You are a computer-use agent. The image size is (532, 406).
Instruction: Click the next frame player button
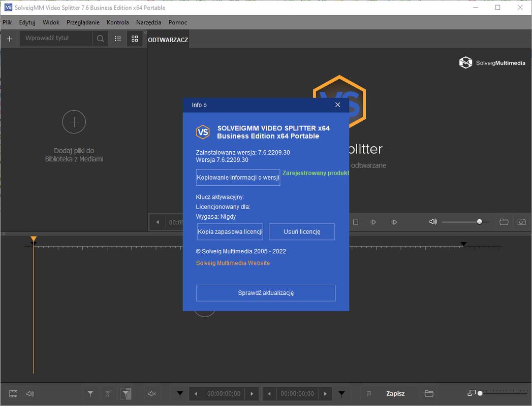coord(373,222)
